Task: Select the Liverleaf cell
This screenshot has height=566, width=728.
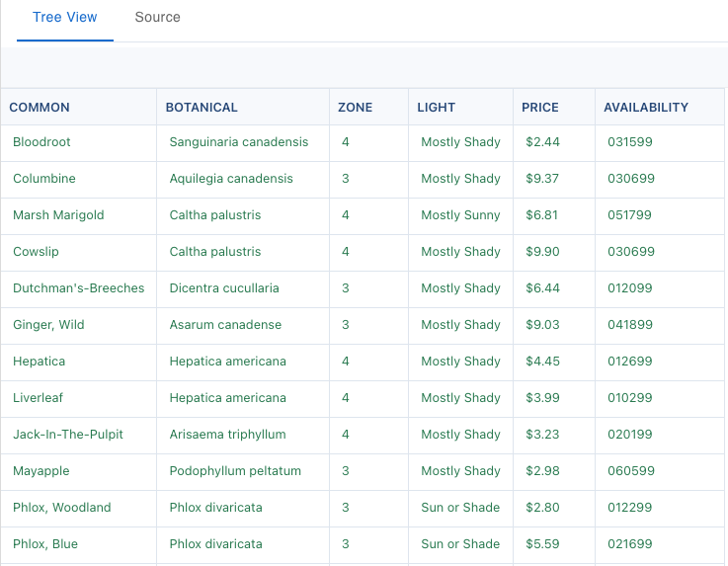Action: pos(79,398)
